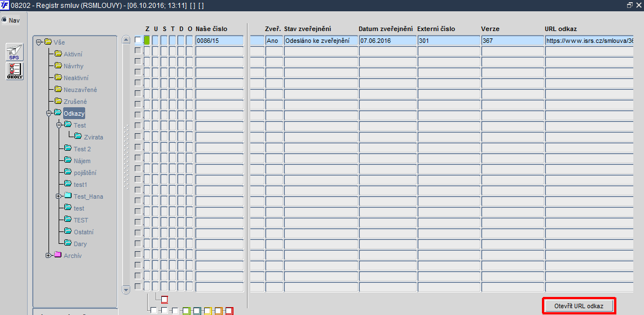Select the Nav radio button
644x315 pixels.
coord(4,20)
